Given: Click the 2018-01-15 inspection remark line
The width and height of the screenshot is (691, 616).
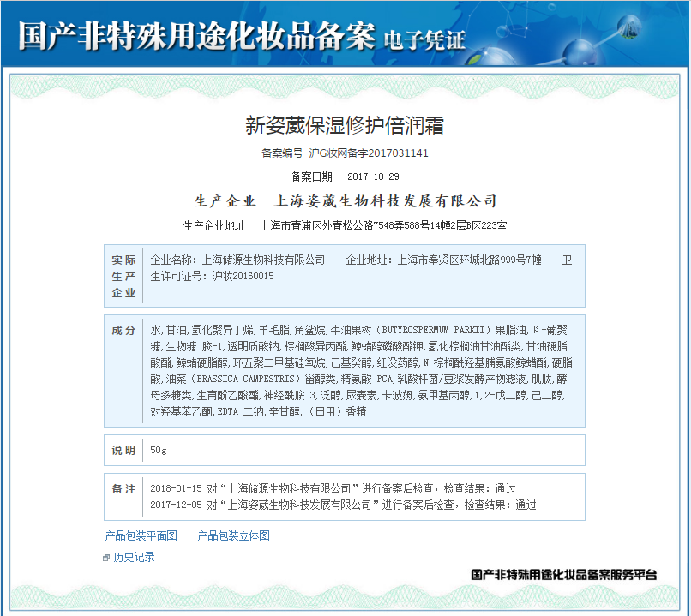Looking at the screenshot, I should point(333,488).
